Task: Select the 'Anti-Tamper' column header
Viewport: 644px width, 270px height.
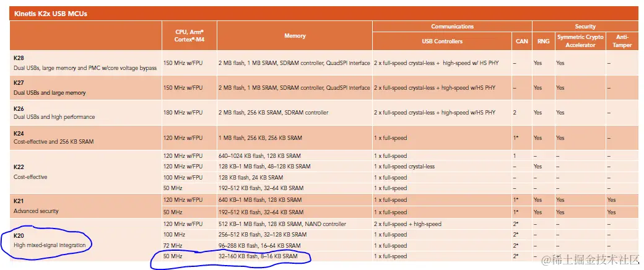Action: point(622,41)
